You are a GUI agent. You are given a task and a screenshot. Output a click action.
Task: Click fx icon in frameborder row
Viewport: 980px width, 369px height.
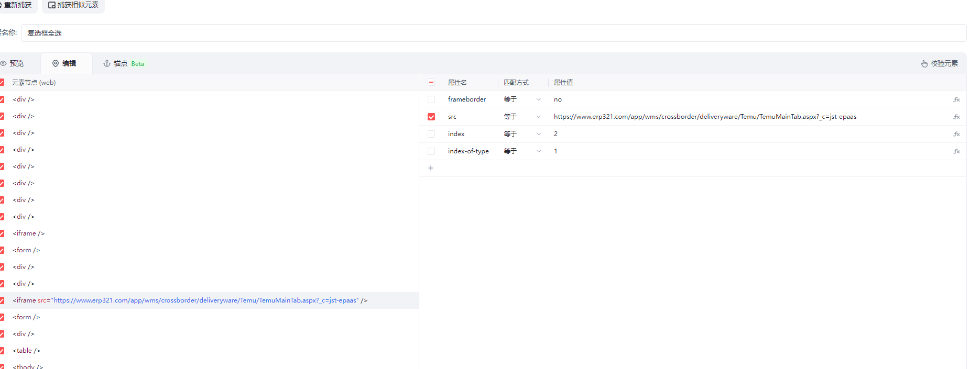click(956, 99)
